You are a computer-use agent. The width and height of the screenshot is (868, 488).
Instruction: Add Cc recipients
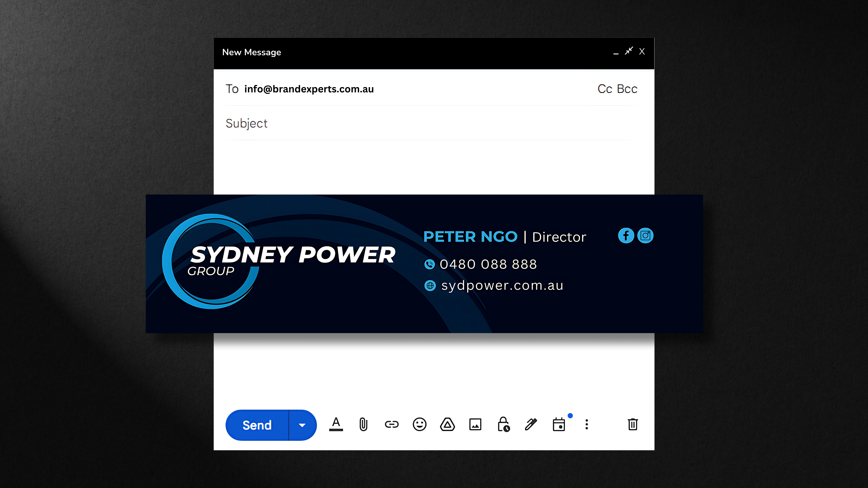pos(605,89)
